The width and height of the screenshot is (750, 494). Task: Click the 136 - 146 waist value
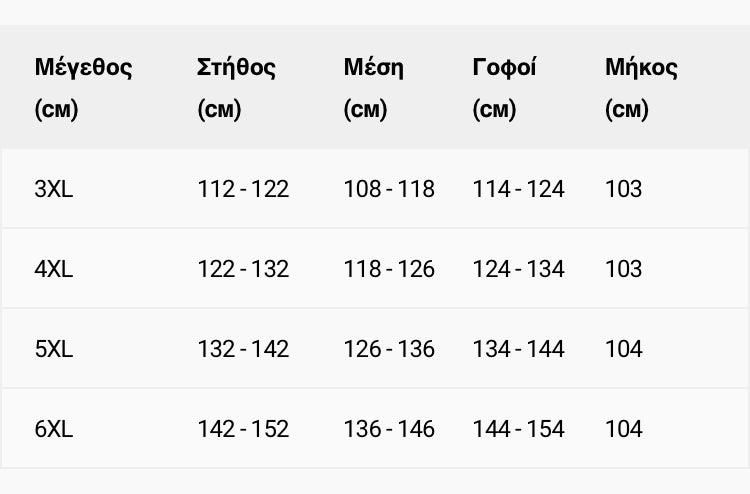(x=389, y=428)
